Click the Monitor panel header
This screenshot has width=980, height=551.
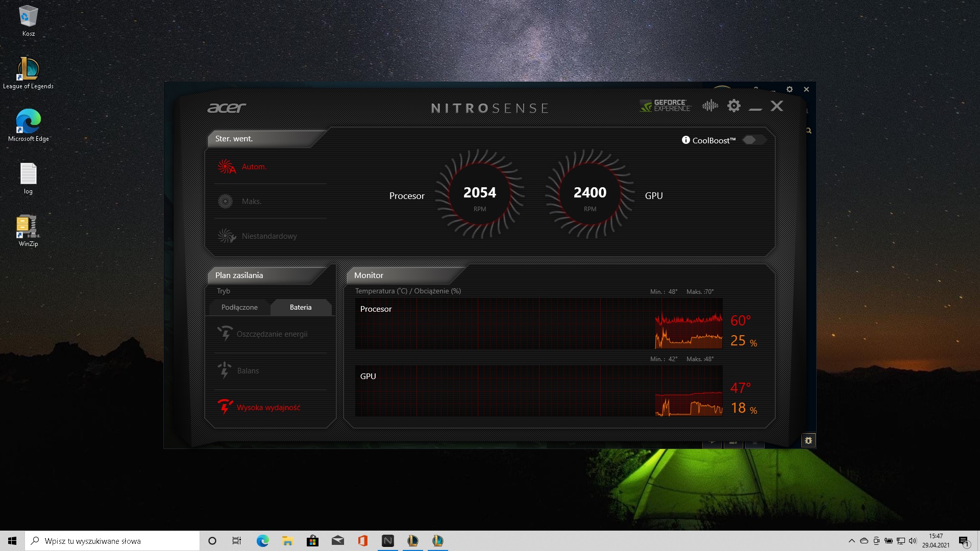click(369, 275)
